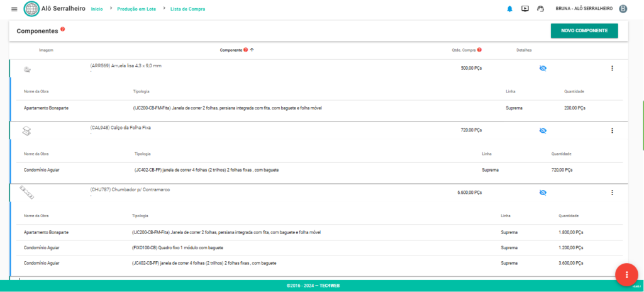This screenshot has width=644, height=292.
Task: Click help icon next to Qtde. Compra
Action: (x=479, y=50)
